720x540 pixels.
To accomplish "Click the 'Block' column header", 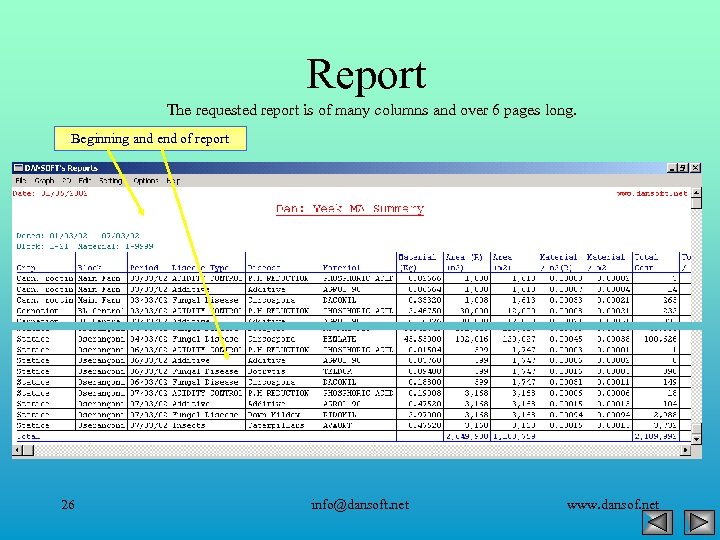I will point(90,268).
